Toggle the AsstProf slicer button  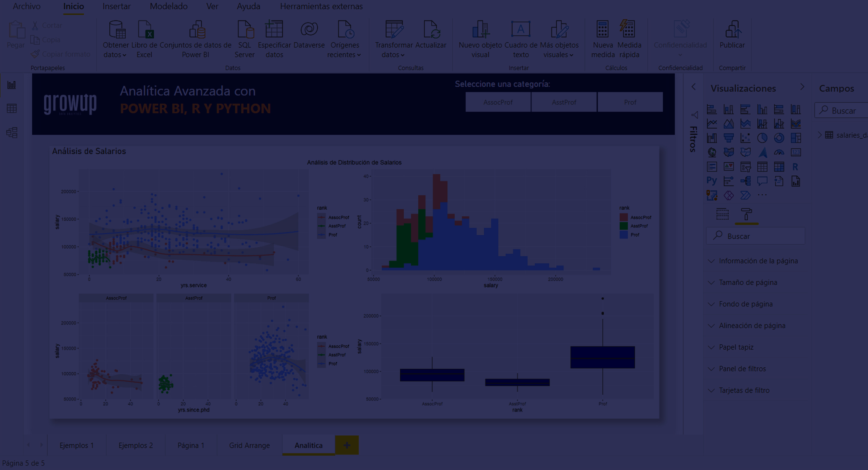tap(564, 102)
